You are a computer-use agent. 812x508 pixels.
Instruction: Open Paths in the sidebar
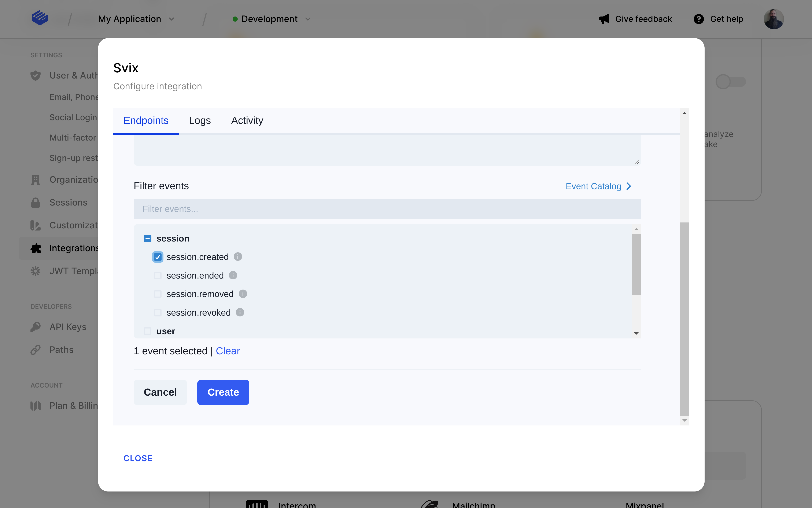tap(61, 350)
